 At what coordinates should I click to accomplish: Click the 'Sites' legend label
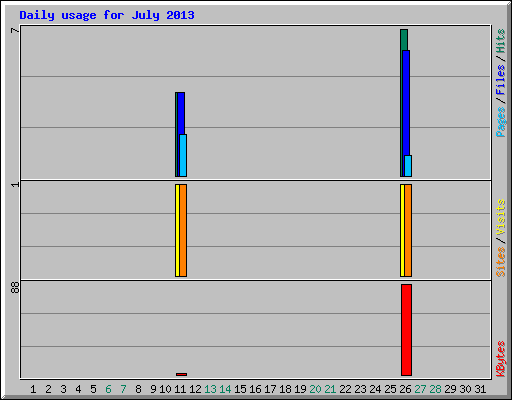coord(500,262)
